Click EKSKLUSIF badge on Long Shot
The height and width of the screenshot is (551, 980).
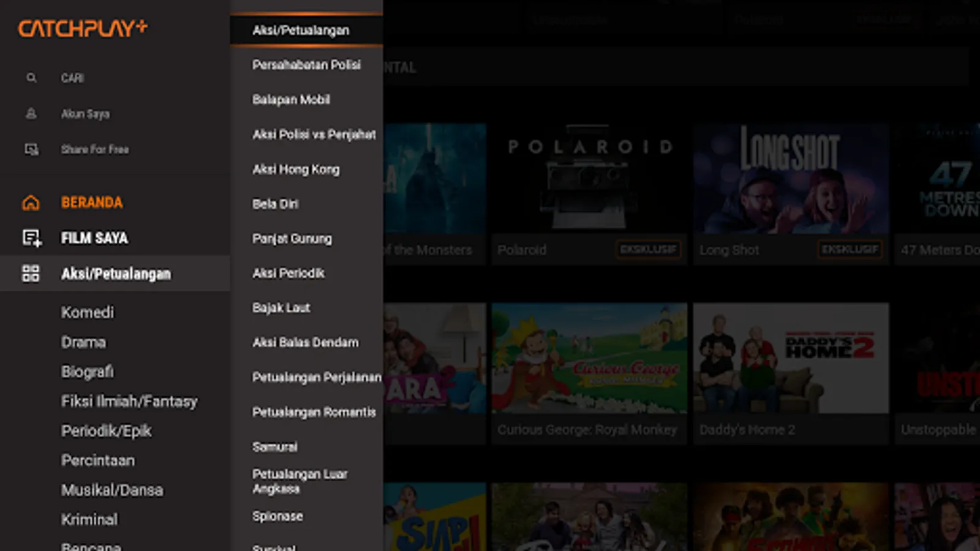click(x=850, y=249)
